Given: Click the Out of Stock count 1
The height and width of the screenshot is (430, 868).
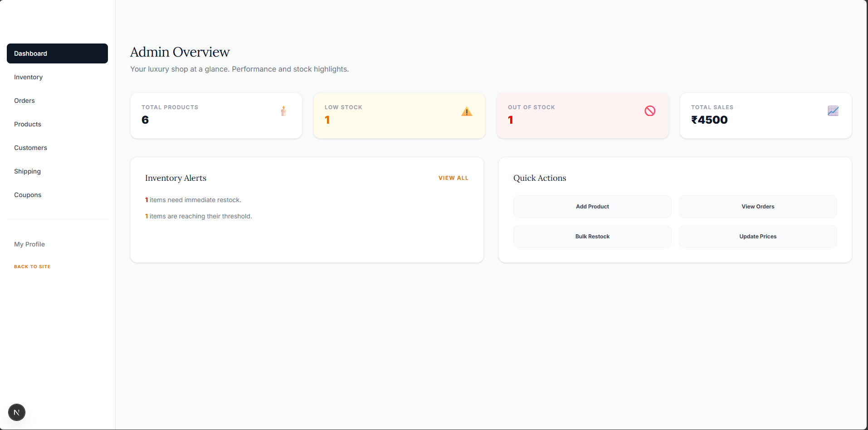Looking at the screenshot, I should click(511, 120).
